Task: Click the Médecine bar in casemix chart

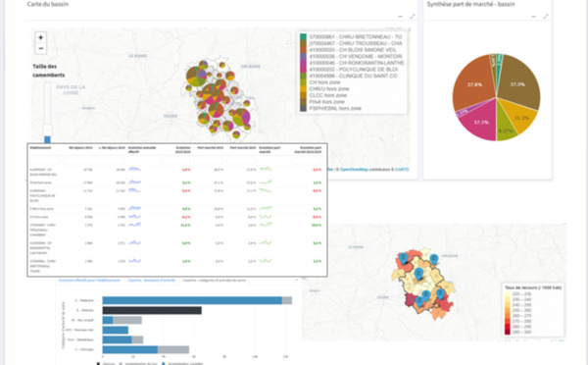Action: [192, 300]
